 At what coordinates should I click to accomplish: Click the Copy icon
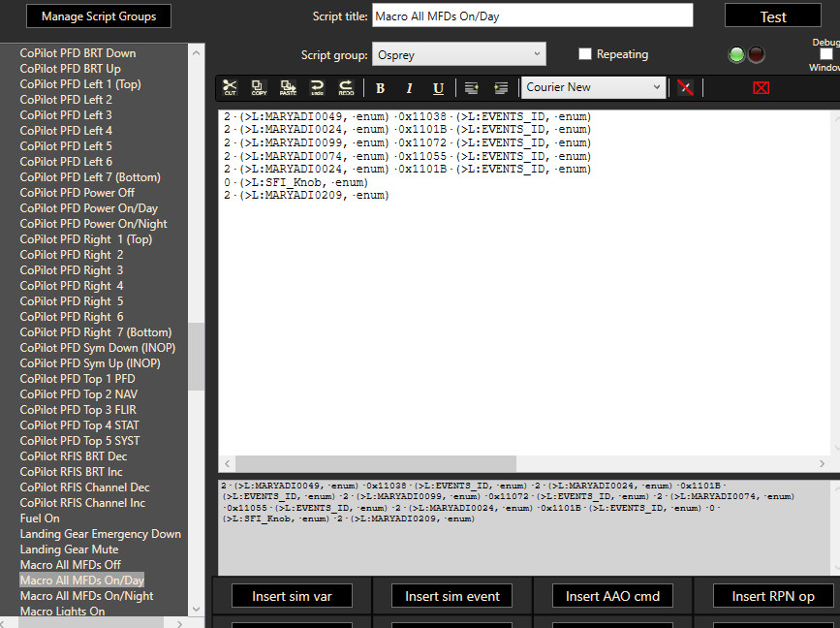(259, 88)
